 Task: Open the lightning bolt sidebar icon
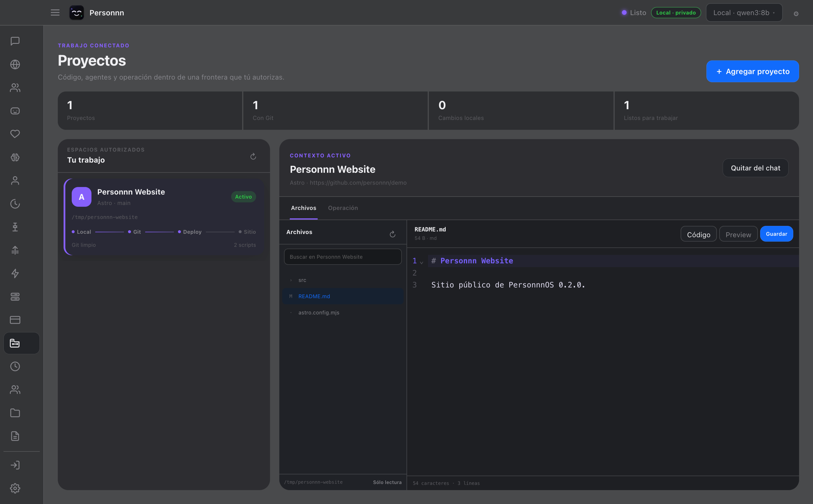15,273
